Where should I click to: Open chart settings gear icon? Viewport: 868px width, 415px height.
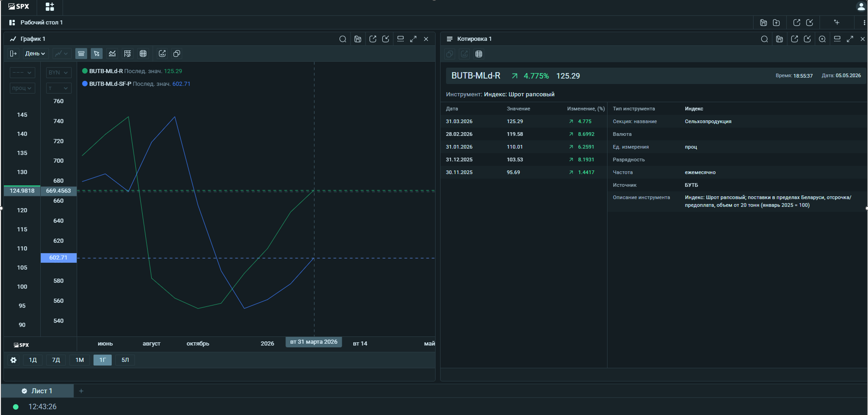point(14,360)
